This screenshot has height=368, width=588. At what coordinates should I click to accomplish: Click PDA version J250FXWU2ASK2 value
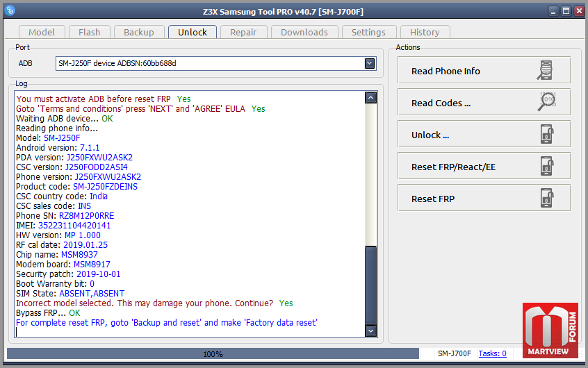[x=99, y=158]
